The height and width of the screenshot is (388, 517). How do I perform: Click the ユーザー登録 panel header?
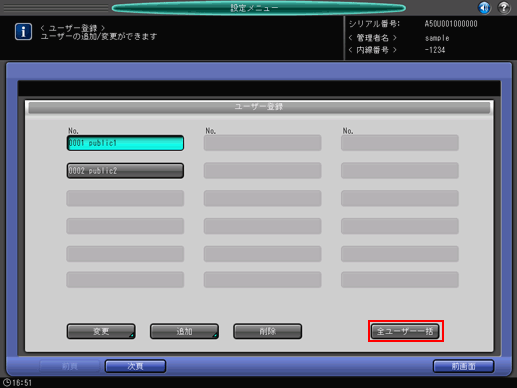pyautogui.click(x=259, y=107)
